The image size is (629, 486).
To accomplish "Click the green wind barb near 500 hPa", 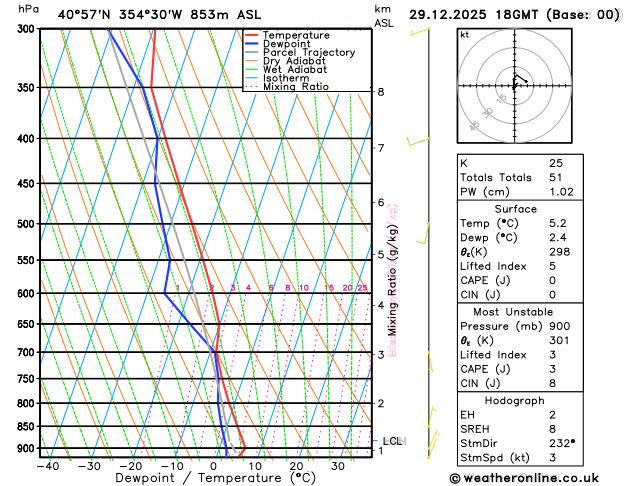I will coord(423,233).
